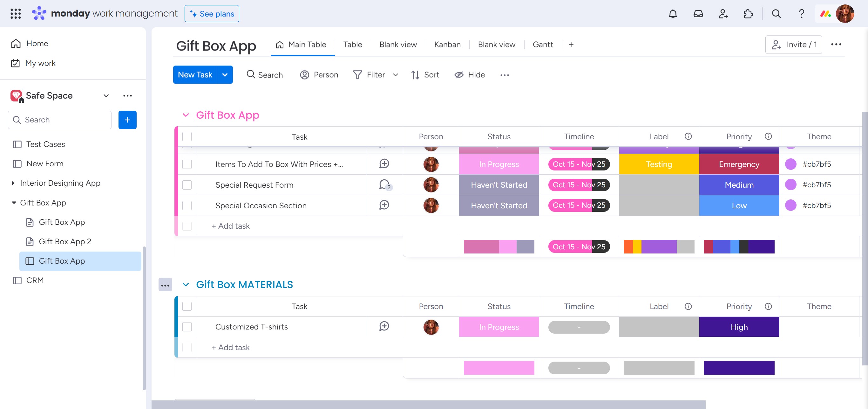Open the apps marketplace puzzle icon
This screenshot has height=409, width=868.
[x=748, y=14]
